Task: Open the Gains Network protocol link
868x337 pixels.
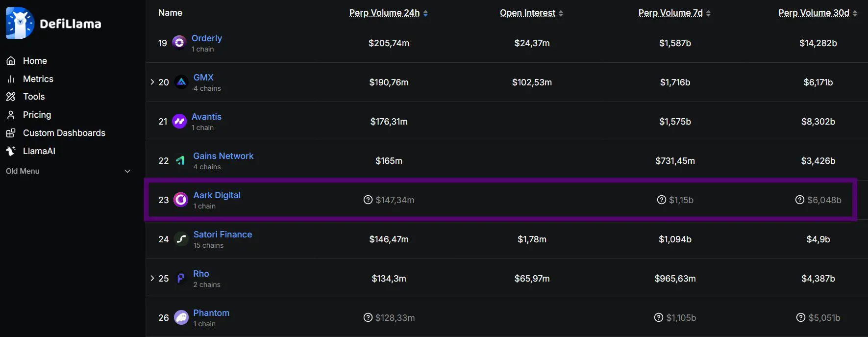Action: tap(223, 156)
